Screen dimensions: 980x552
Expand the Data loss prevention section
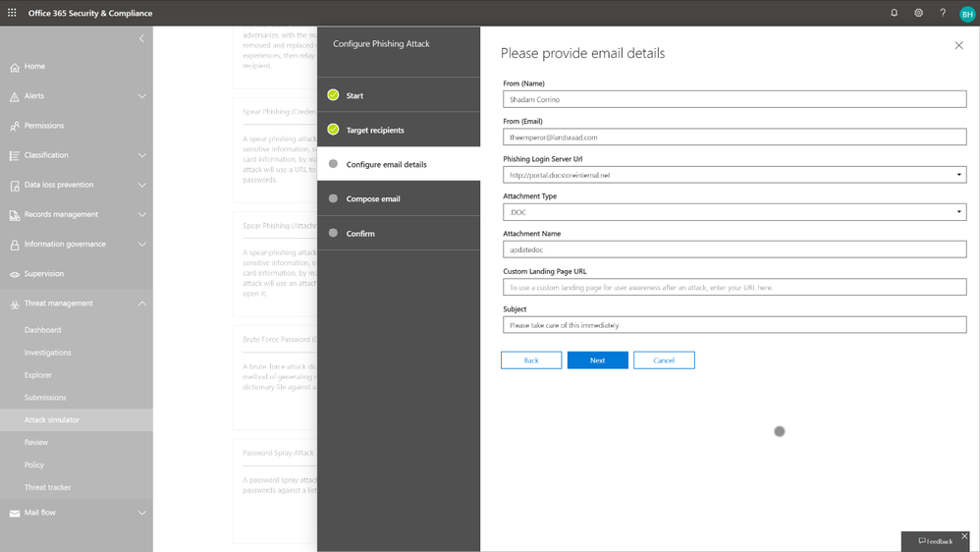[141, 185]
